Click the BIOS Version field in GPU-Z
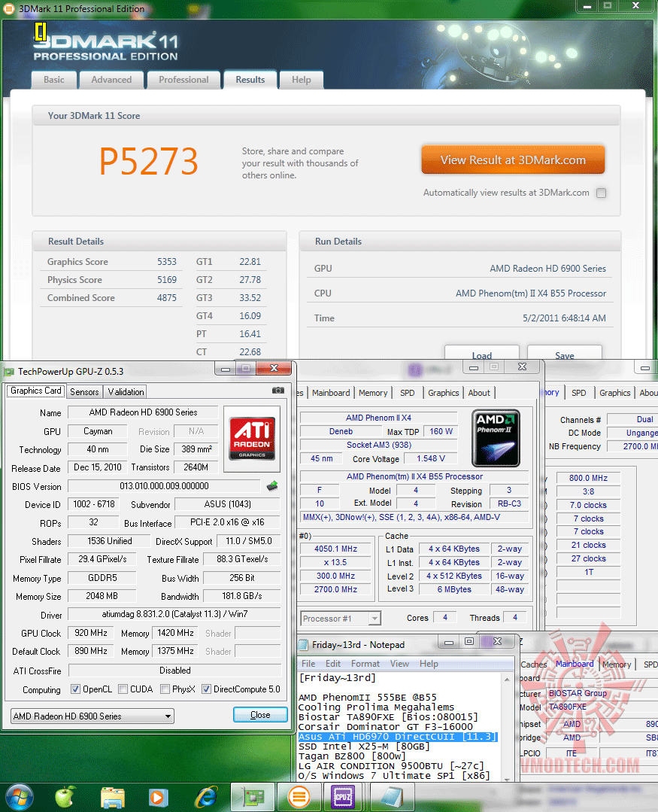658x812 pixels. pos(164,486)
